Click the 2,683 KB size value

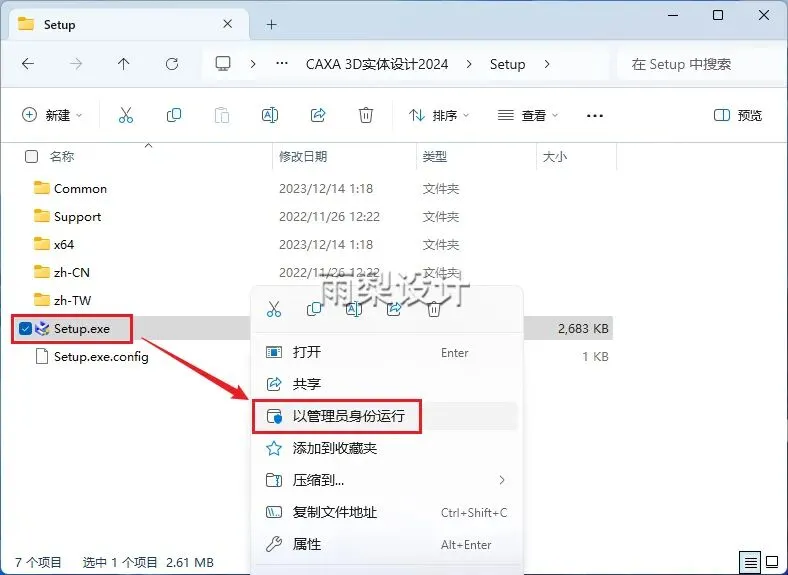pyautogui.click(x=583, y=328)
